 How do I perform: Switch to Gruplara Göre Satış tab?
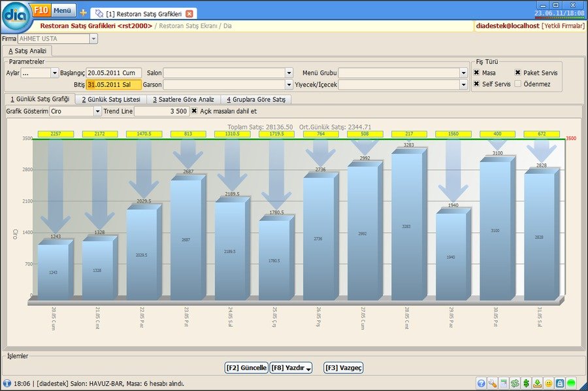pyautogui.click(x=257, y=99)
